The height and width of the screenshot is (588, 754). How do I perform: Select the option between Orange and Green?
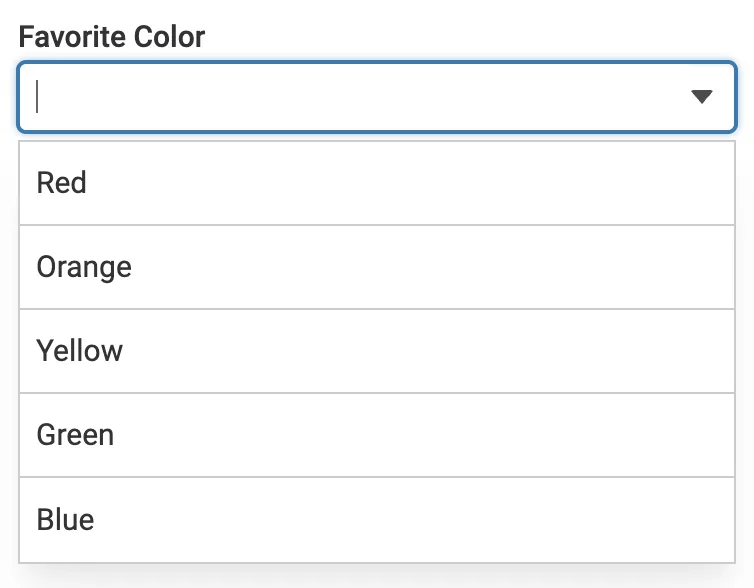point(377,351)
